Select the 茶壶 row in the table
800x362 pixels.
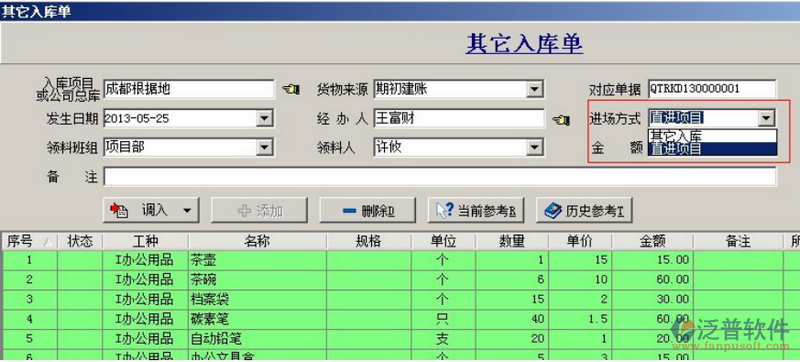392,260
